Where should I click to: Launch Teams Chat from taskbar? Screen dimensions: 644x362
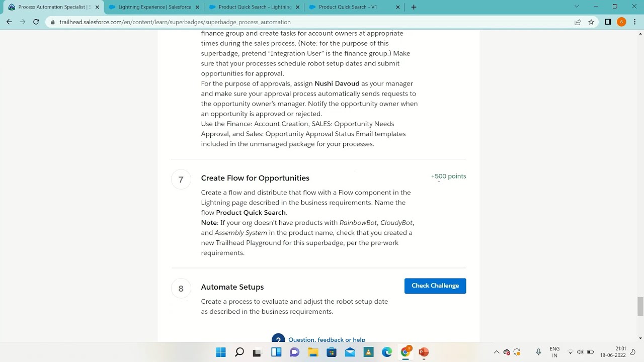click(295, 352)
